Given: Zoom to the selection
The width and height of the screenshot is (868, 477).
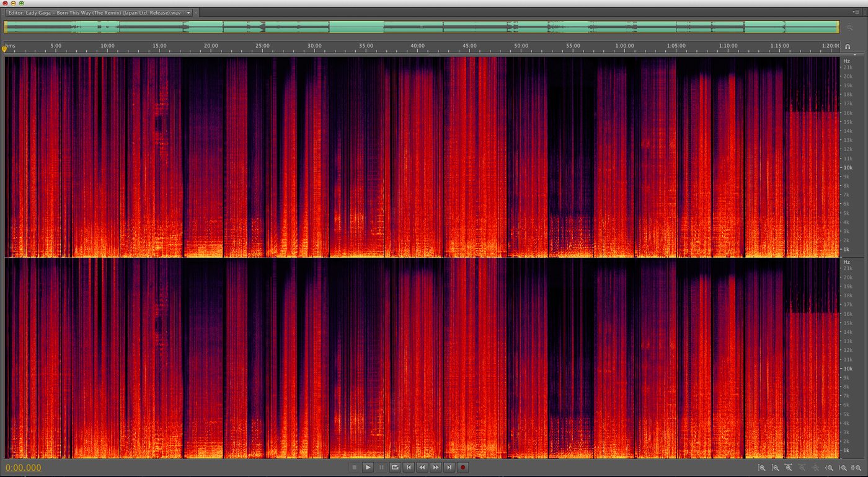Looking at the screenshot, I should click(856, 468).
